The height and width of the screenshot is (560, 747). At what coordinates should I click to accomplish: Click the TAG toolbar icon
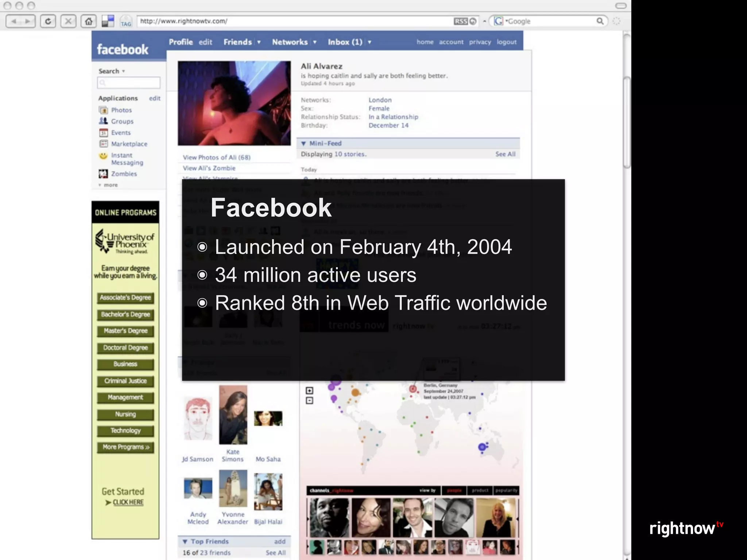pyautogui.click(x=125, y=22)
